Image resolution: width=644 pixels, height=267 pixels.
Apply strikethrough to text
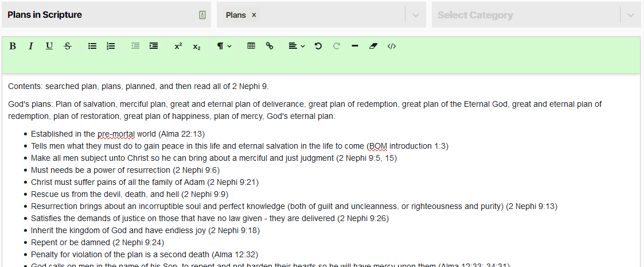coord(68,46)
